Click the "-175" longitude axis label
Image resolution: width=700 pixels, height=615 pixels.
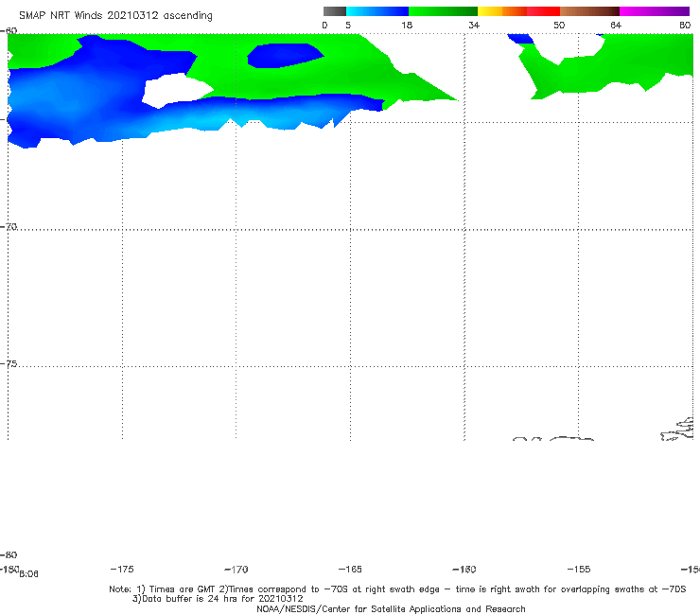[122, 569]
